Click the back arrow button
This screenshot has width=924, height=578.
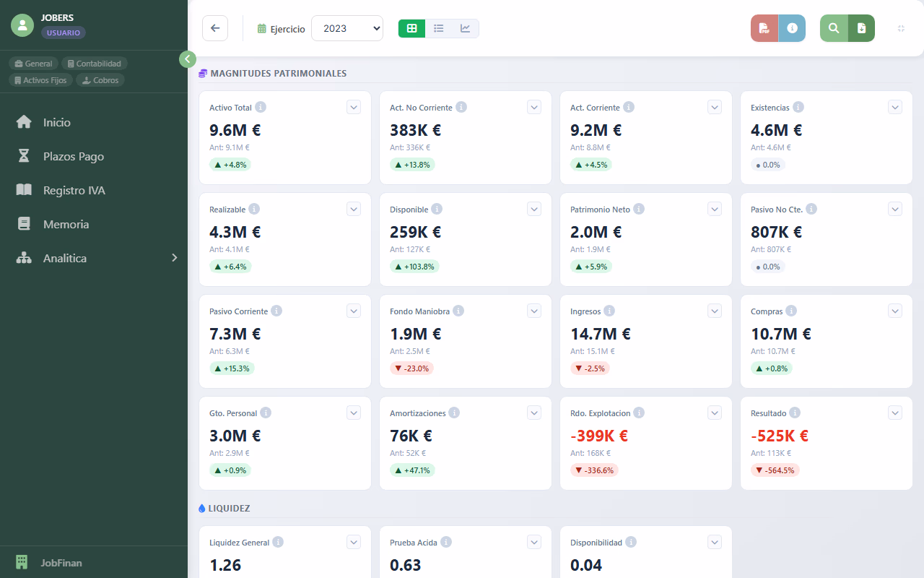tap(215, 28)
